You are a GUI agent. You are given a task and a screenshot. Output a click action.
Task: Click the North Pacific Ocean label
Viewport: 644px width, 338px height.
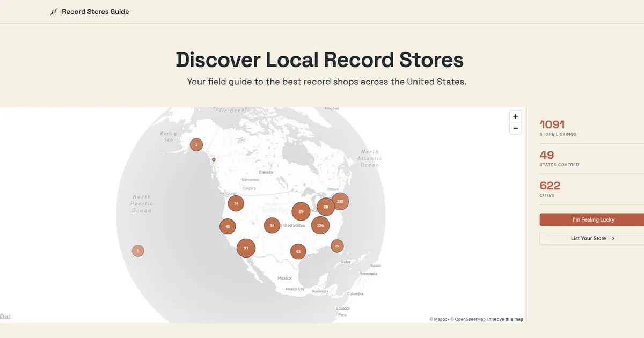pyautogui.click(x=142, y=204)
